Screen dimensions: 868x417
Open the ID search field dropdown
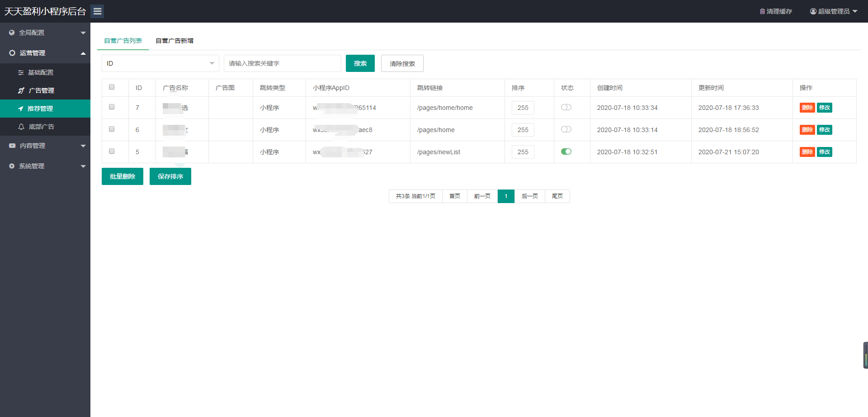160,63
